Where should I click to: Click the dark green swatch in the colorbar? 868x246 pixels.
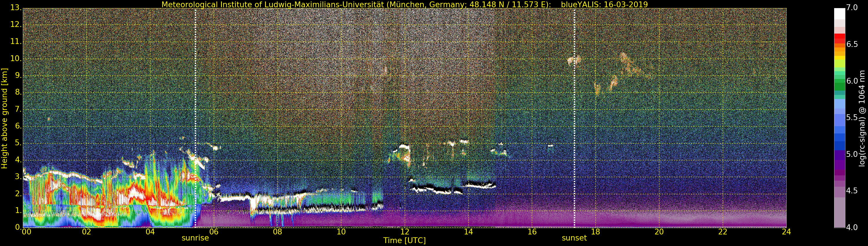[839, 87]
